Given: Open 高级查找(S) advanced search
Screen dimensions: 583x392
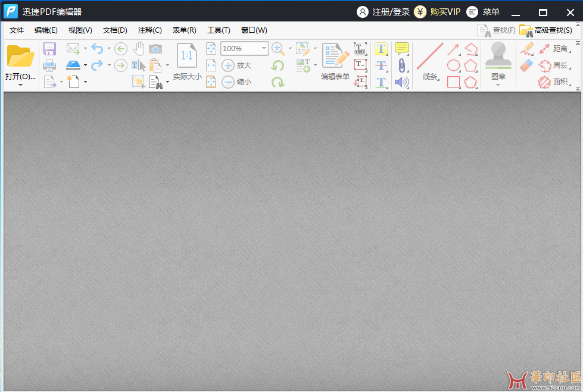Looking at the screenshot, I should coord(546,30).
